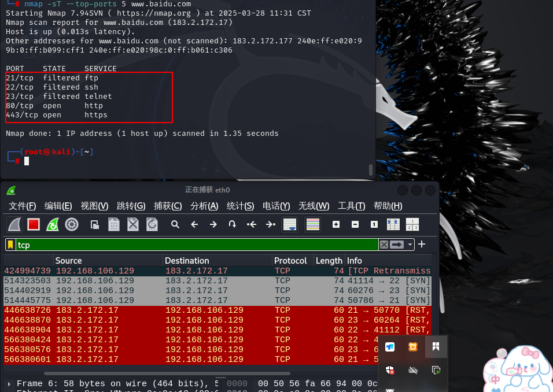Select the SYN packet row 514445775 to port 21

click(x=217, y=300)
